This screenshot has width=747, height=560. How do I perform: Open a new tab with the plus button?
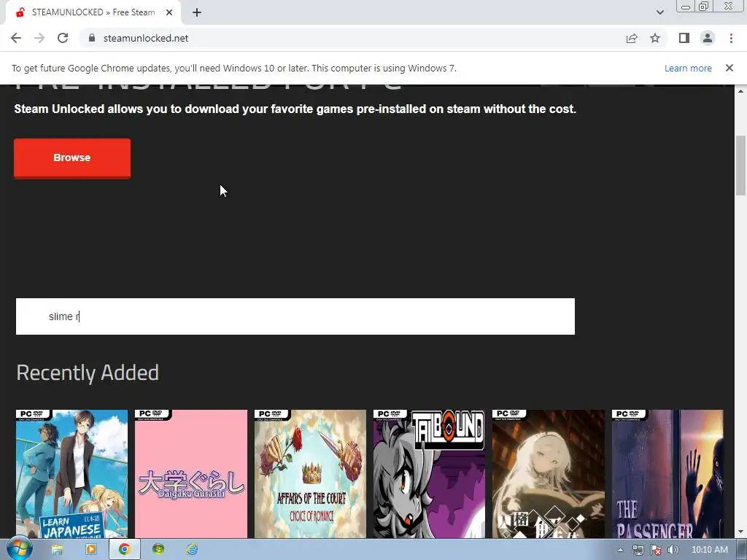197,12
